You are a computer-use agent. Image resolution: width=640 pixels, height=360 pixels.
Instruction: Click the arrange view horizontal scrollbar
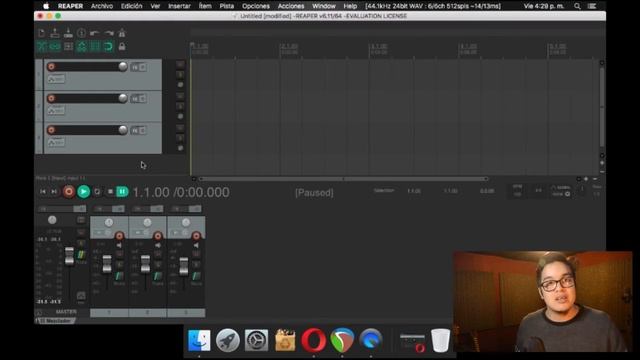pyautogui.click(x=343, y=179)
